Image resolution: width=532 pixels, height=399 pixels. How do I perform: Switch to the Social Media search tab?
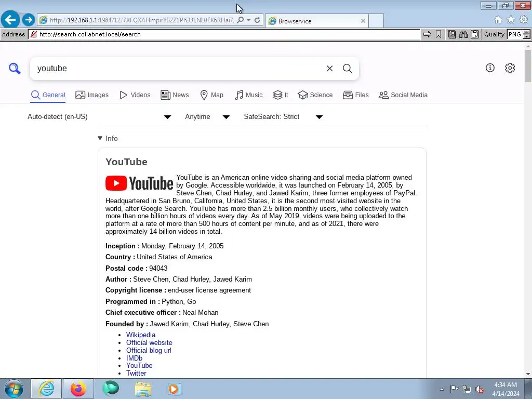click(403, 95)
